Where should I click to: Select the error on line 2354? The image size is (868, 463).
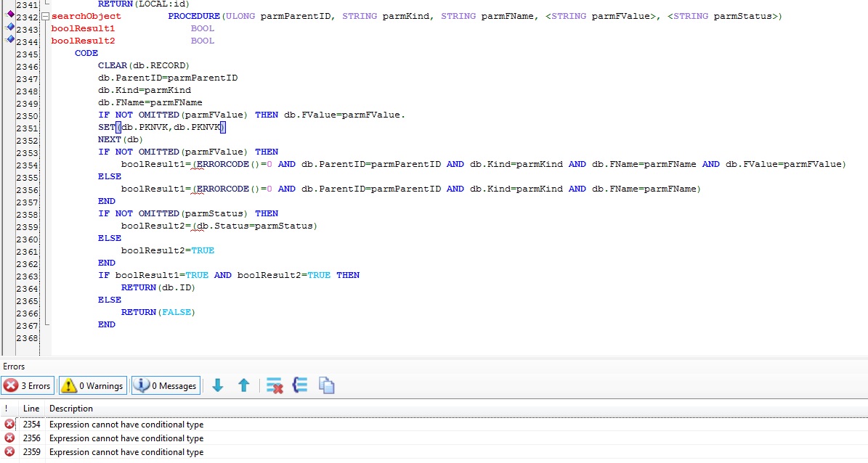tap(126, 425)
